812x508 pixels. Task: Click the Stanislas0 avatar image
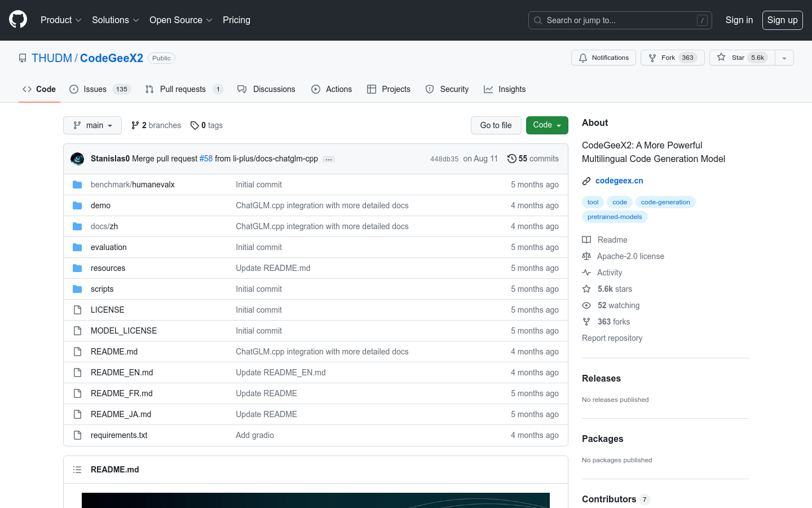click(77, 159)
